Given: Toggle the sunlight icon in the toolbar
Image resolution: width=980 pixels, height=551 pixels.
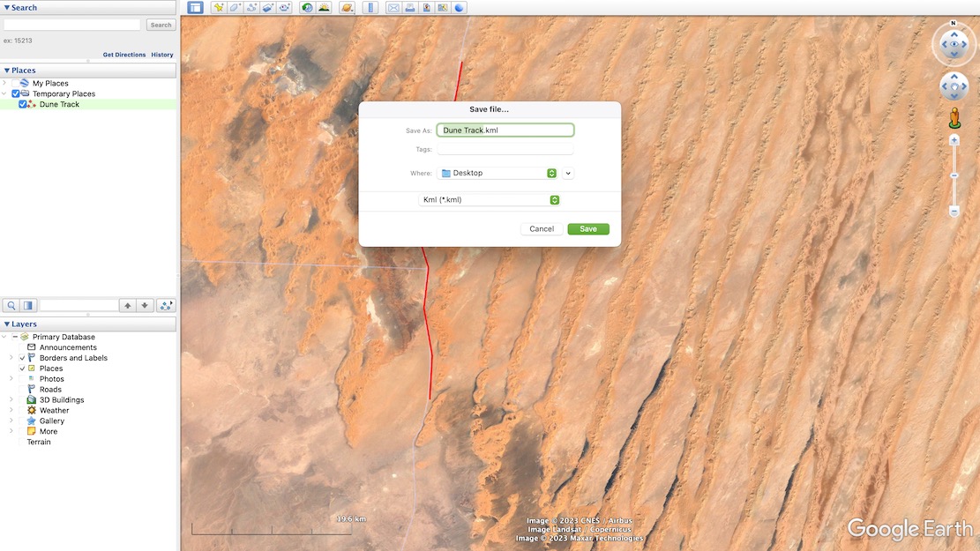Looking at the screenshot, I should [324, 8].
